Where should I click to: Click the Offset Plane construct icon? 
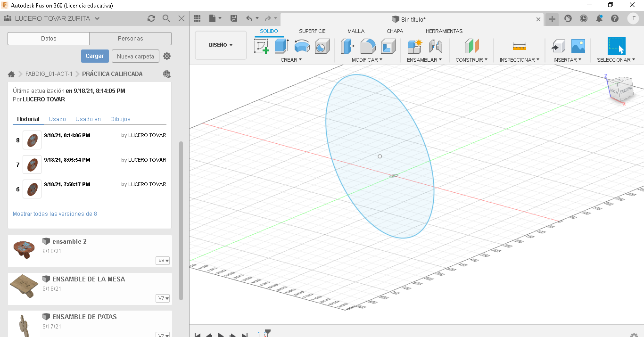tap(471, 46)
